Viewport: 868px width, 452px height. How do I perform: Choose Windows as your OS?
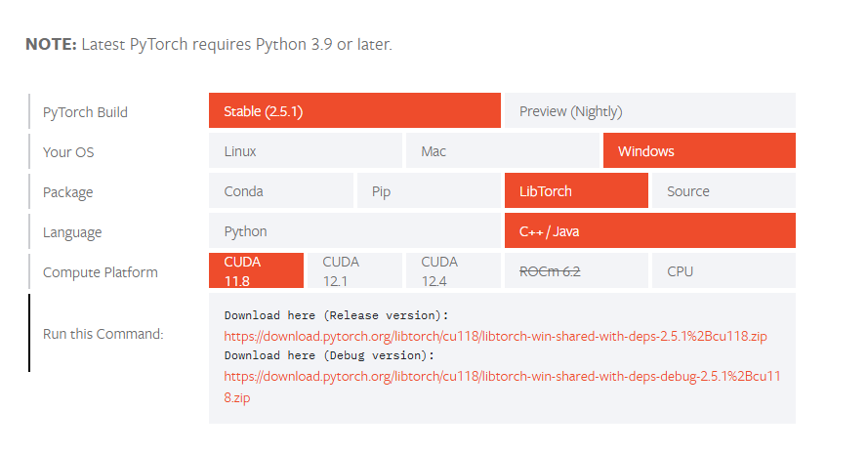tap(699, 150)
